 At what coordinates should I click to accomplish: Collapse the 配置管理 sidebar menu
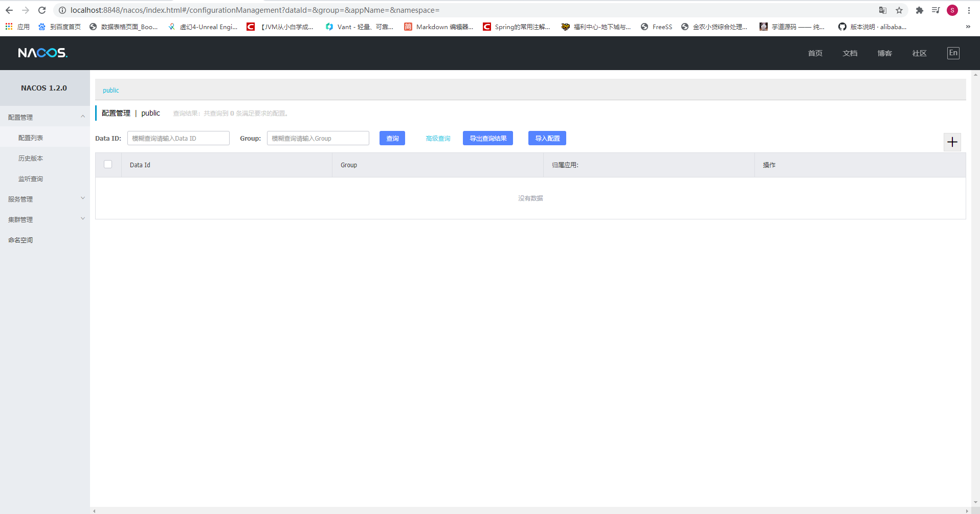point(45,117)
